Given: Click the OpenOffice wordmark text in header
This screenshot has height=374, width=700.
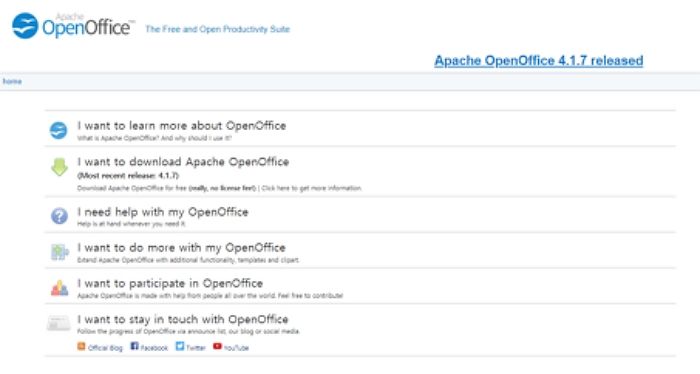Looking at the screenshot, I should coord(86,28).
